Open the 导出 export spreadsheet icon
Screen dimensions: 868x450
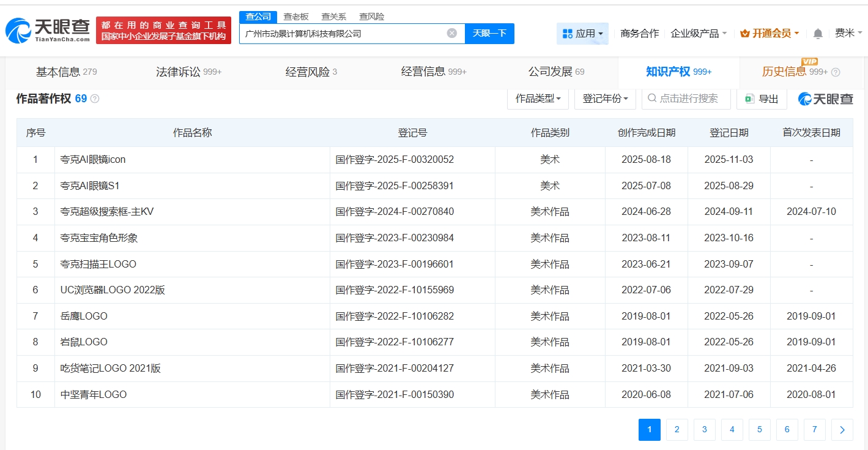[x=749, y=99]
